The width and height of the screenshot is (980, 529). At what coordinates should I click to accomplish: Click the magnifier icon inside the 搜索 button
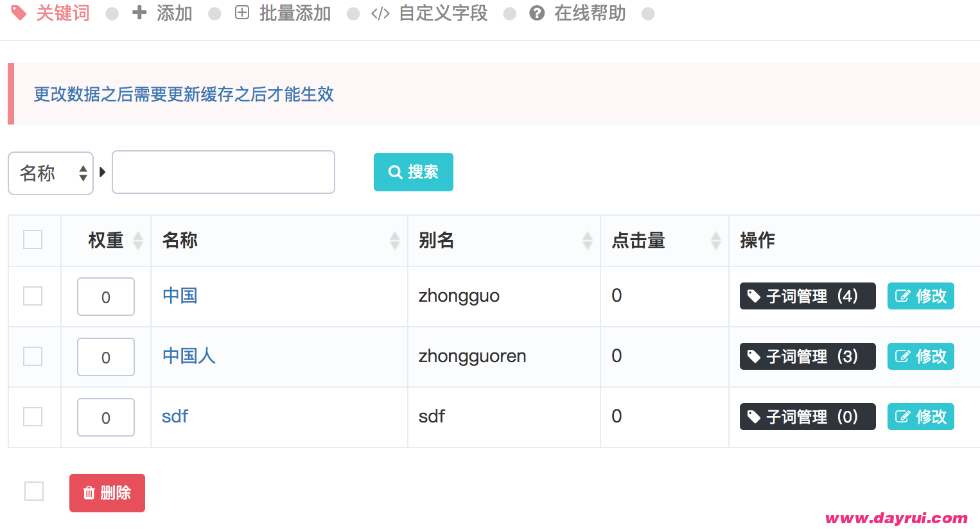coord(395,171)
